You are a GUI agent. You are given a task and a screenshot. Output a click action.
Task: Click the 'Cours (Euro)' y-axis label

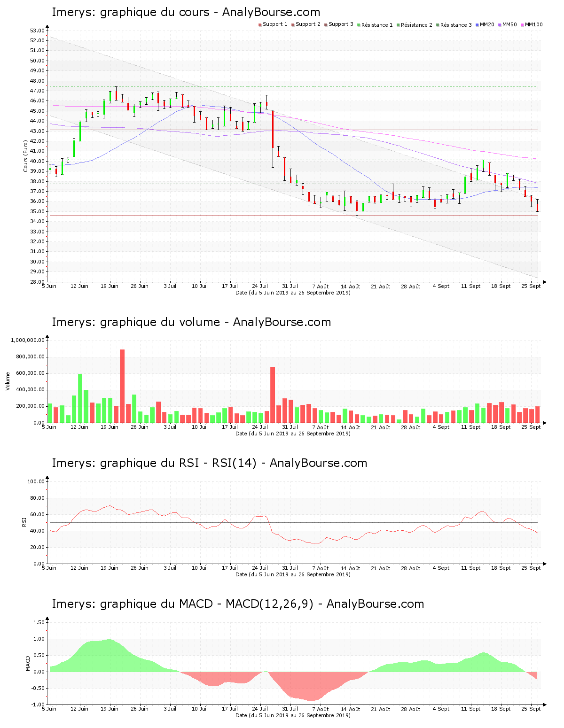click(x=26, y=156)
